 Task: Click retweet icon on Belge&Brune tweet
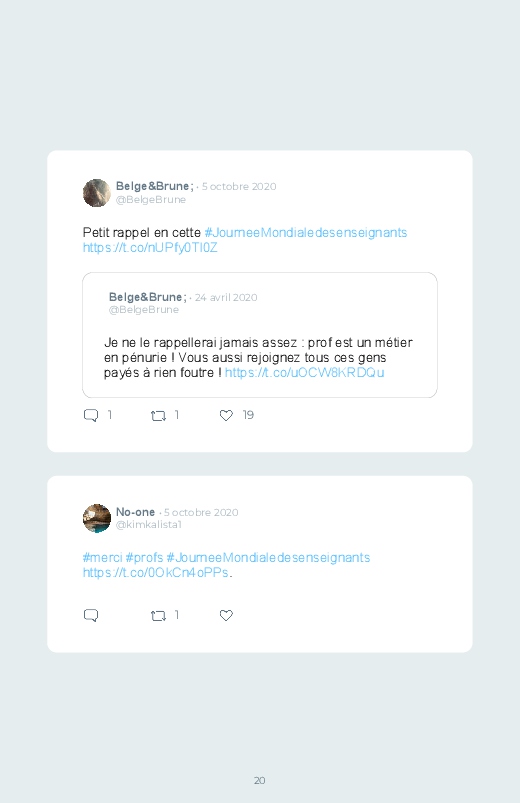158,416
